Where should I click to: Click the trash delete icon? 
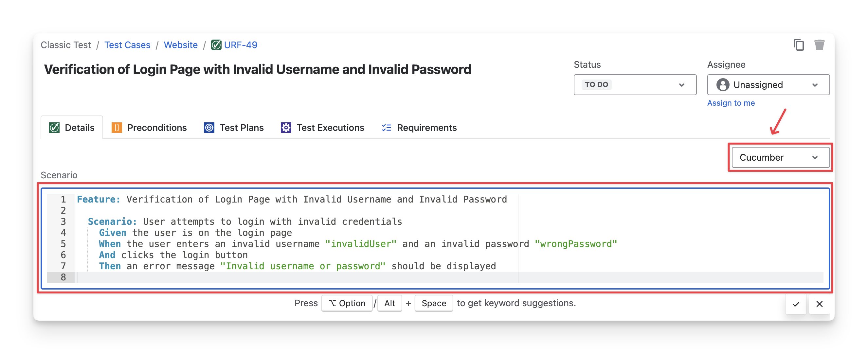coord(819,45)
